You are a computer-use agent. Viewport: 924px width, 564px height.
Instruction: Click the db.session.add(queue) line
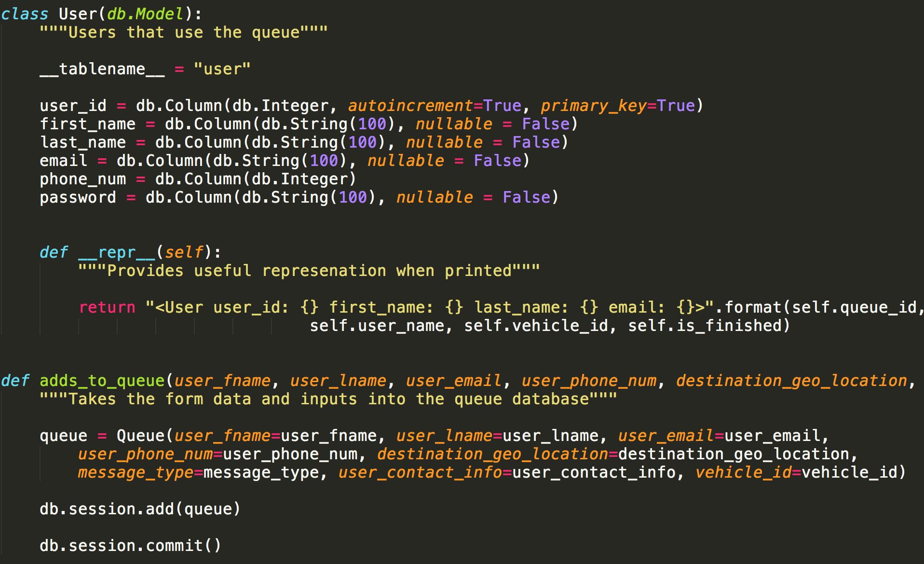click(140, 509)
